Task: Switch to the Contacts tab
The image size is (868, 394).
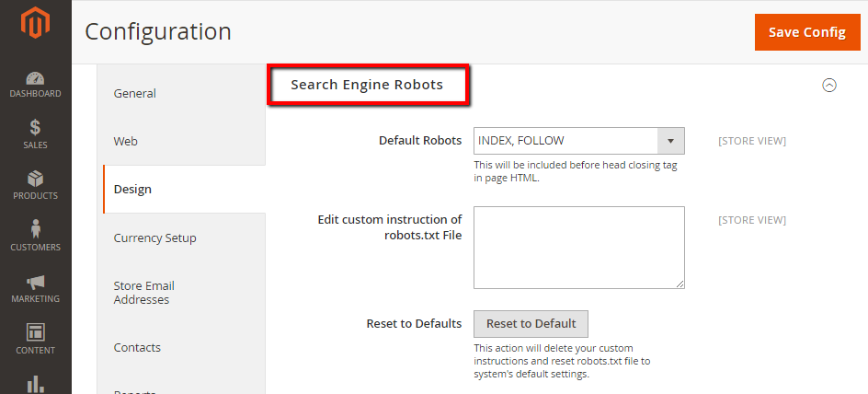Action: click(137, 347)
